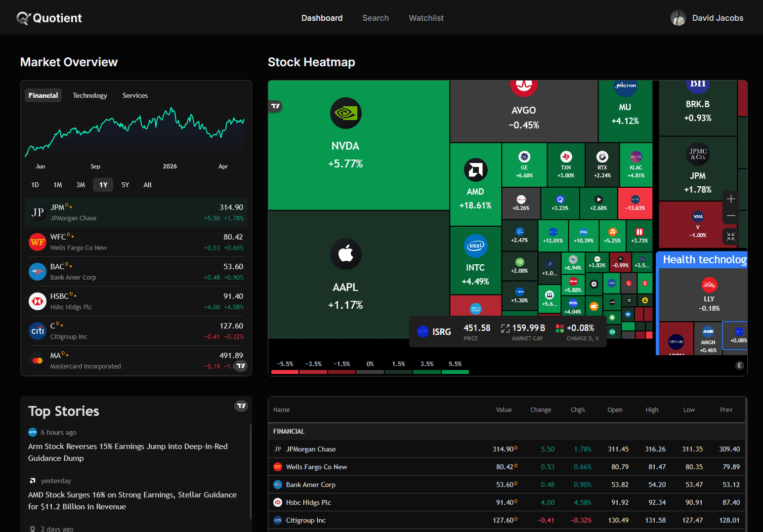This screenshot has height=532, width=763.
Task: Click the NVDA logo in heatmap
Action: pos(345,113)
